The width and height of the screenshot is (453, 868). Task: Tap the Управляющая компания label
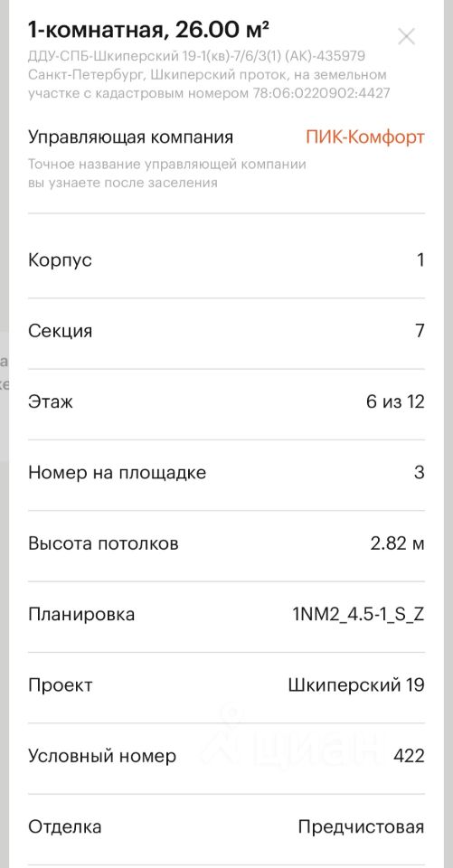[x=131, y=137]
